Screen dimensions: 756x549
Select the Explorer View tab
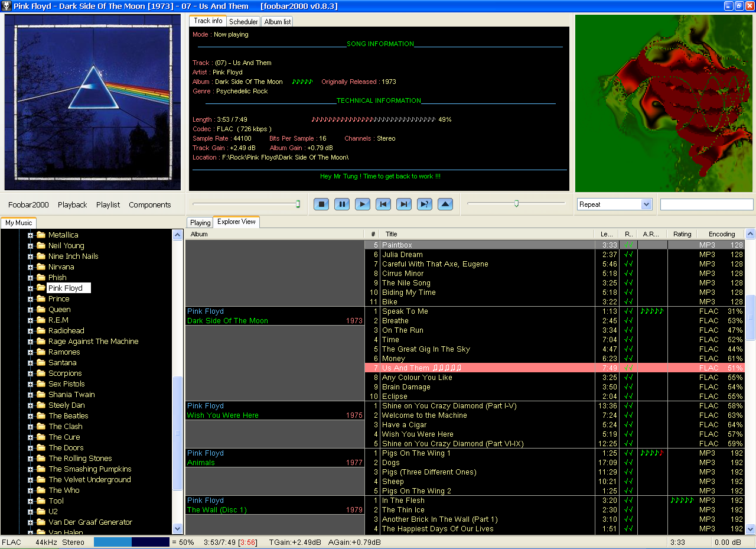pos(236,222)
